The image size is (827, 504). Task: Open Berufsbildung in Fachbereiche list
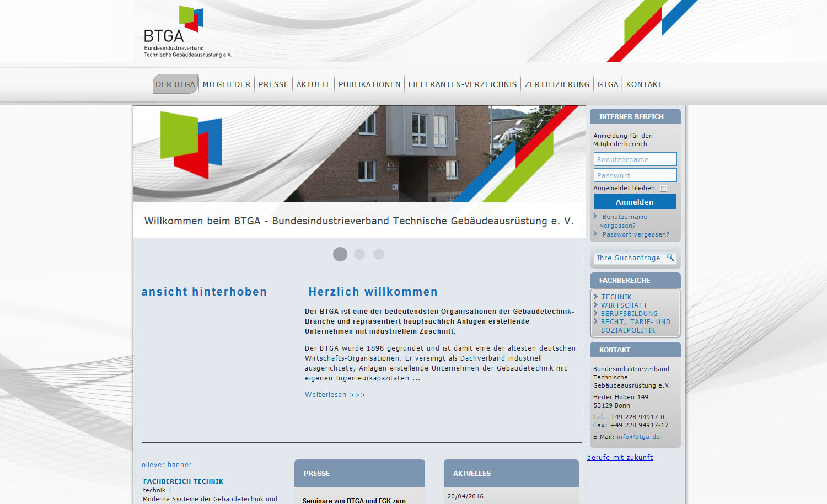(x=629, y=314)
